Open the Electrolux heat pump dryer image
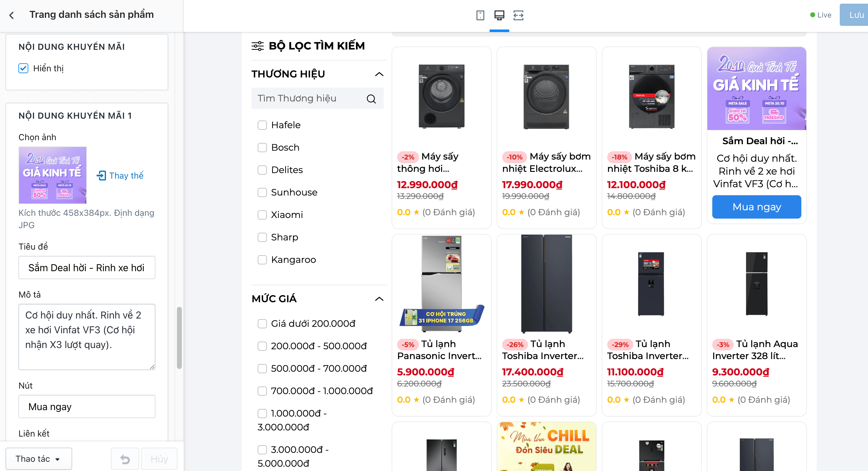868x471 pixels. click(546, 97)
